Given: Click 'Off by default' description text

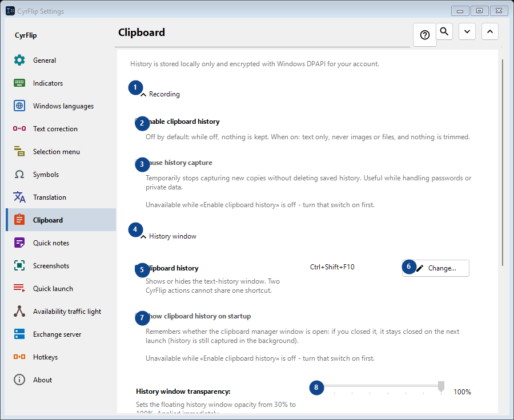Looking at the screenshot, I should click(308, 137).
